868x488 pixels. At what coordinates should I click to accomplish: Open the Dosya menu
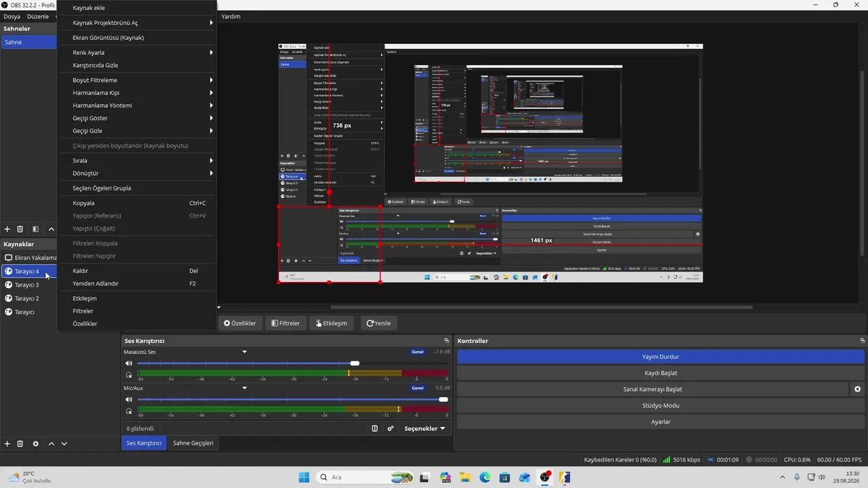click(12, 16)
